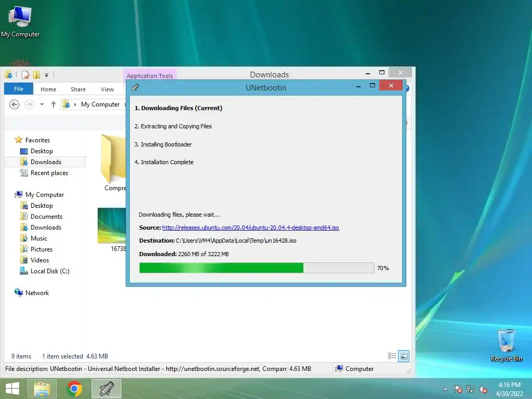
Task: Switch to the Share ribbon tab
Action: pyautogui.click(x=78, y=89)
